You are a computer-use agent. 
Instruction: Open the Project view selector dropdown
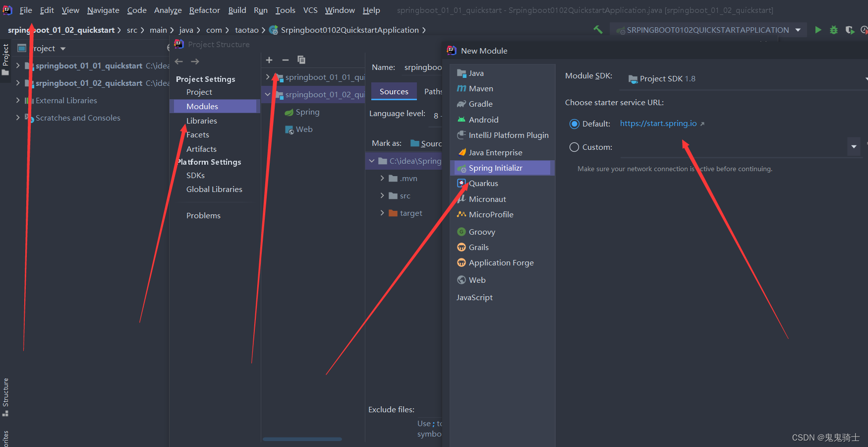click(63, 49)
